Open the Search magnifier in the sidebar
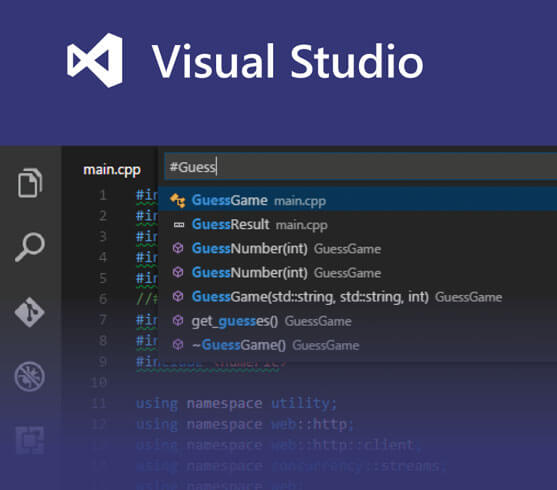The image size is (557, 490). click(x=30, y=247)
